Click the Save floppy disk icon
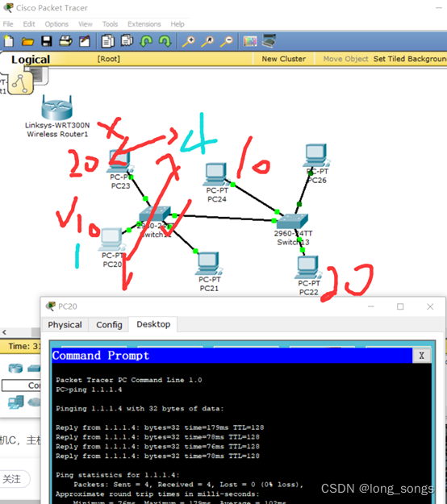The width and height of the screenshot is (447, 504). (47, 41)
